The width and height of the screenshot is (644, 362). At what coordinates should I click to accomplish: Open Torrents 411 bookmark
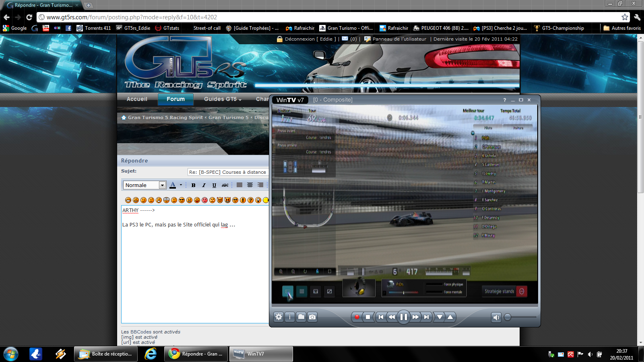[x=93, y=28]
